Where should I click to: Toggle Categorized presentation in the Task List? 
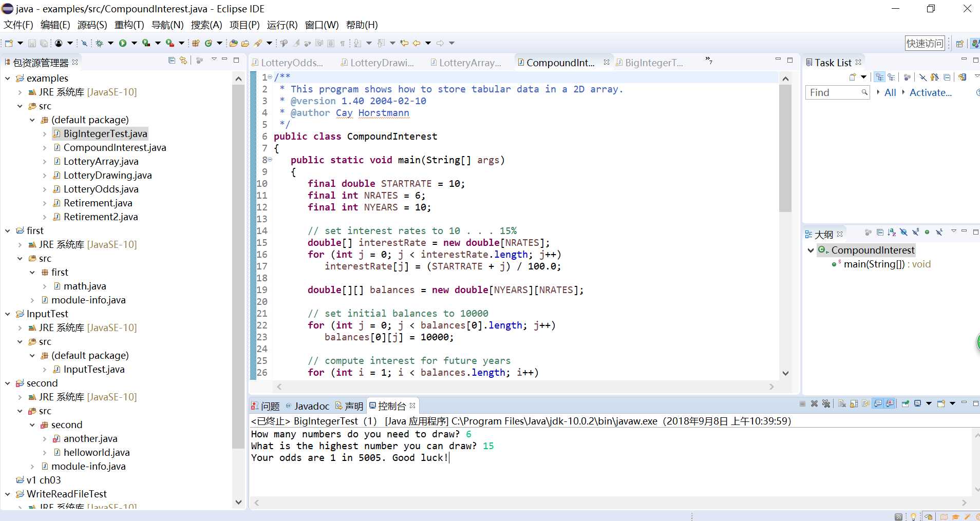(x=880, y=77)
